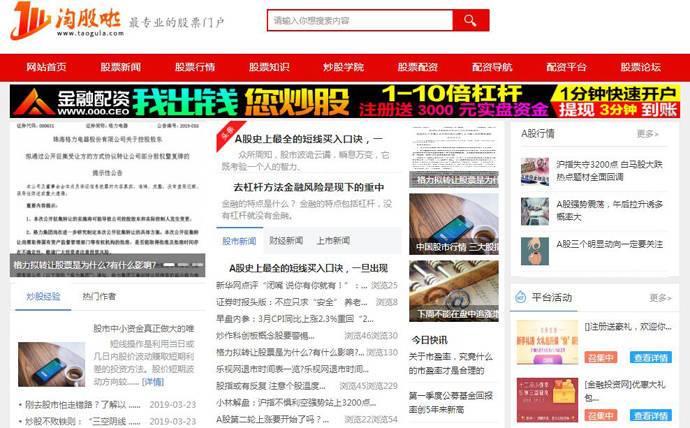Open the 金融配资 banner advertisement

click(x=345, y=101)
